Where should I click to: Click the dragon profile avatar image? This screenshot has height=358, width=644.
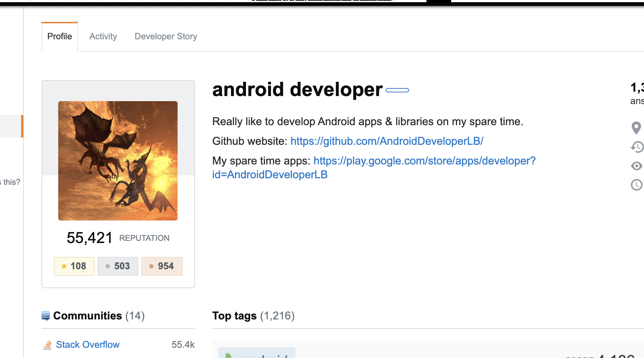[x=118, y=161]
